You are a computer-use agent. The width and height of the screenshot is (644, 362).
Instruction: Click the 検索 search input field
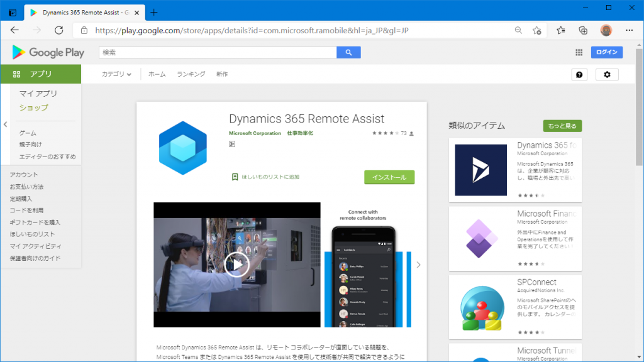(218, 53)
